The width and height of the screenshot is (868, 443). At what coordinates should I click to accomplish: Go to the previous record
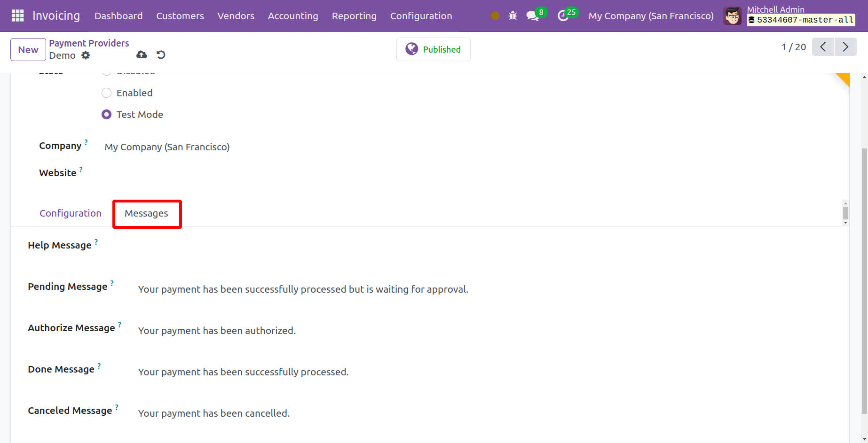pos(823,47)
